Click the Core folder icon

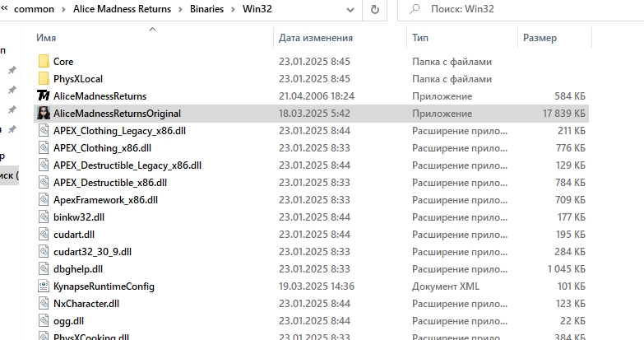point(44,61)
